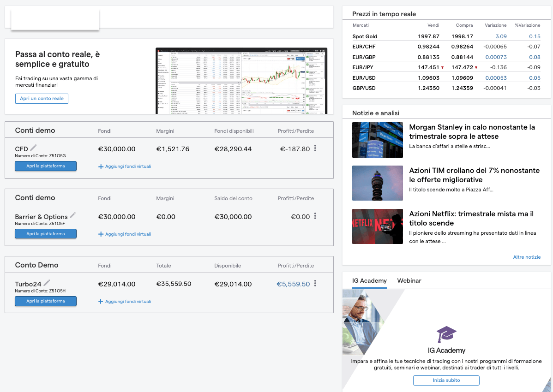Open Altre notizie link
Screen dimensions: 553x392
[x=527, y=257]
